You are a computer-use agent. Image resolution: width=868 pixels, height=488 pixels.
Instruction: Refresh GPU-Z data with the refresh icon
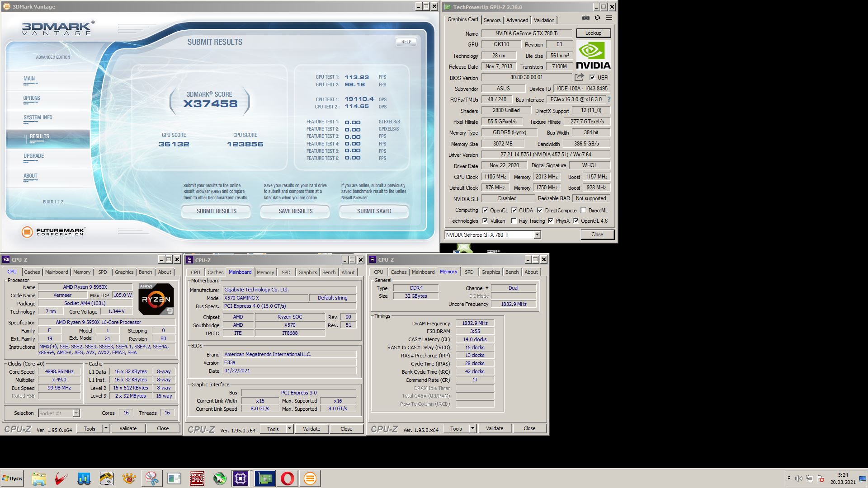point(598,18)
